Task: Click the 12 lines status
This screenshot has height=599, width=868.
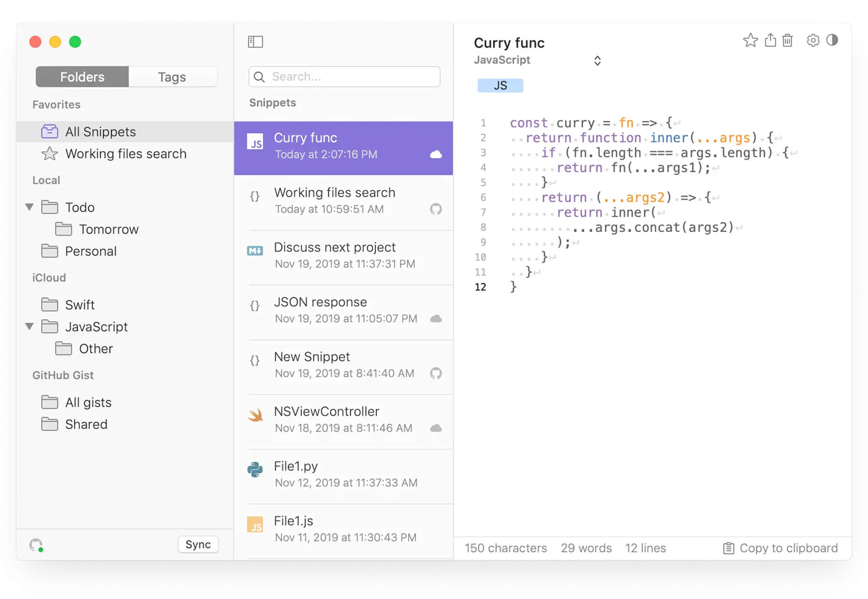Action: coord(645,548)
